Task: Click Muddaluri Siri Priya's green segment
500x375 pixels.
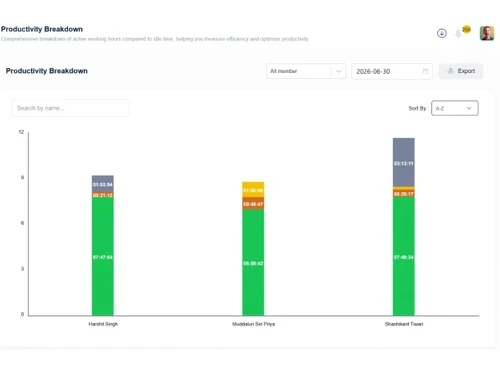Action: tap(253, 263)
